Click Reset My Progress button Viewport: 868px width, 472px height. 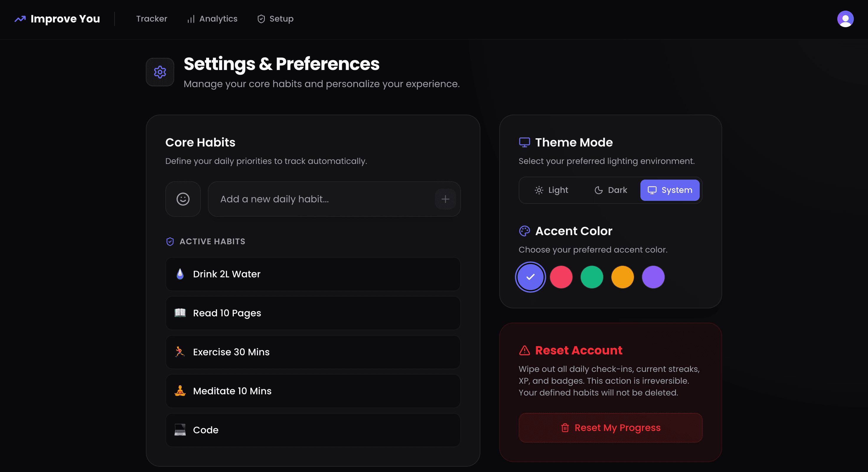[610, 427]
